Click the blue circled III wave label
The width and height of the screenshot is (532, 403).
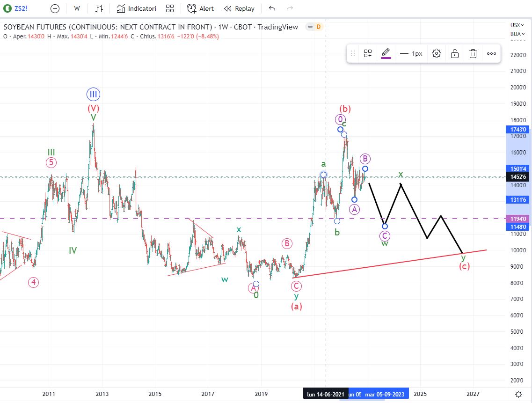(x=93, y=94)
